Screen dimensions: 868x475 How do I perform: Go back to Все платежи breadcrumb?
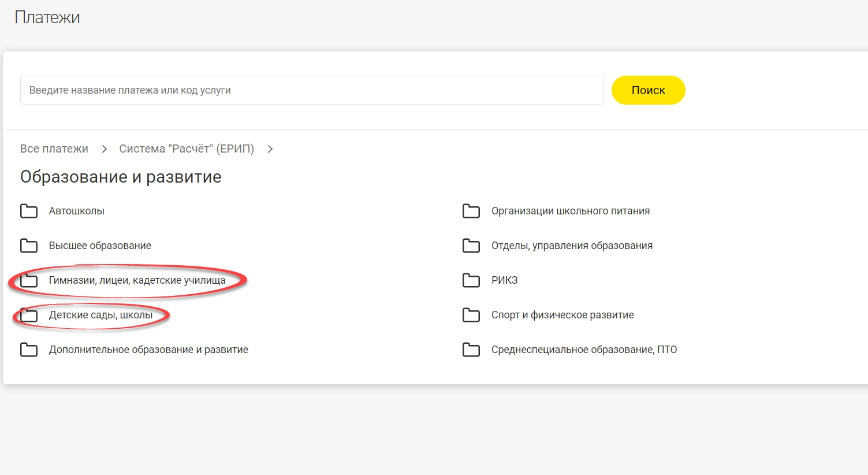click(x=54, y=149)
